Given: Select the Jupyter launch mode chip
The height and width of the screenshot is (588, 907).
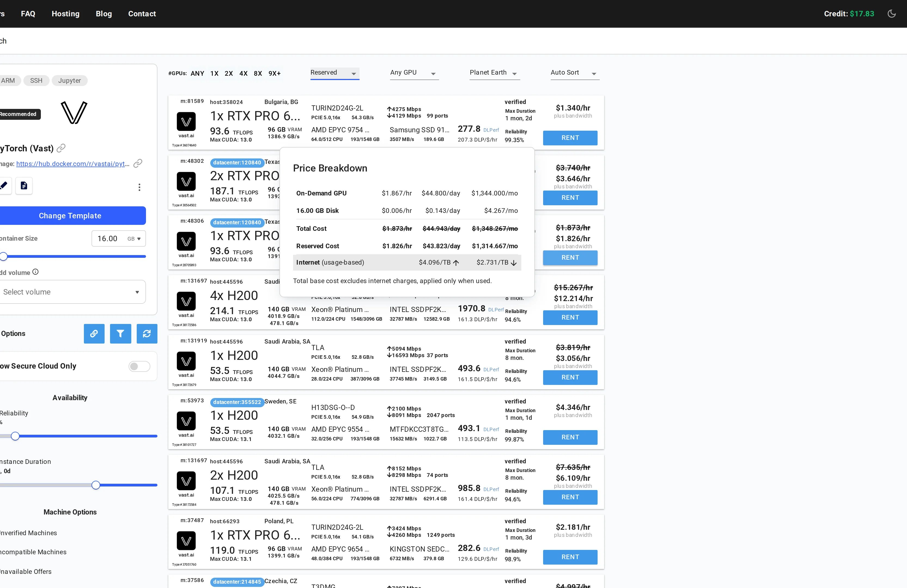Looking at the screenshot, I should (69, 80).
